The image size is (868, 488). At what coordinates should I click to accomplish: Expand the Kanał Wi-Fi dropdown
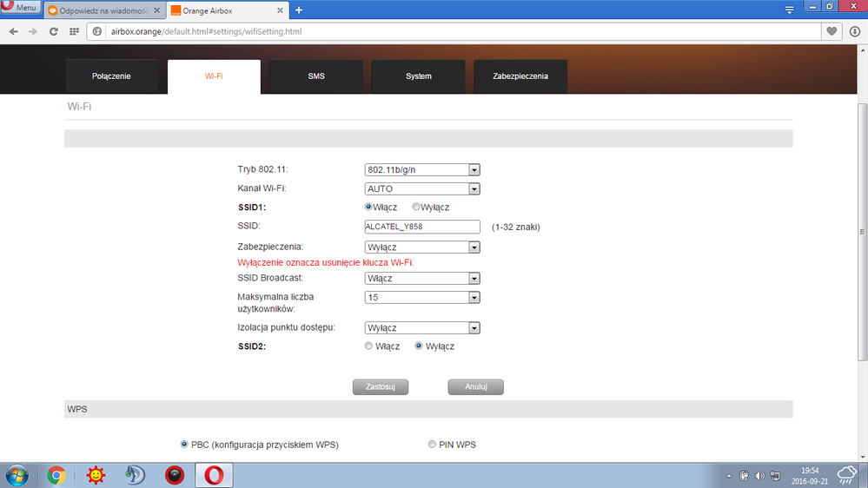tap(422, 188)
